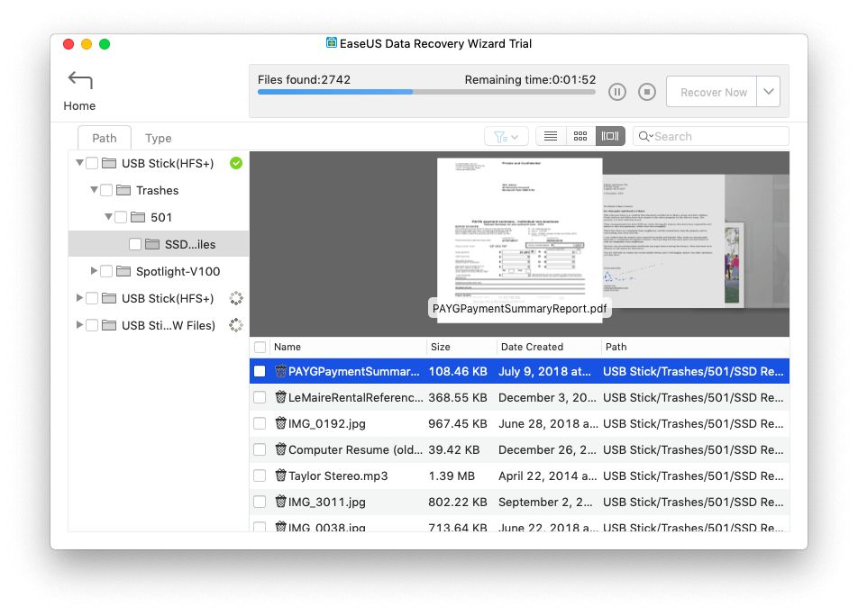Click the trash icon next to LeMaireRentalReferenc...
Viewport: 858px width, 616px height.
point(280,397)
